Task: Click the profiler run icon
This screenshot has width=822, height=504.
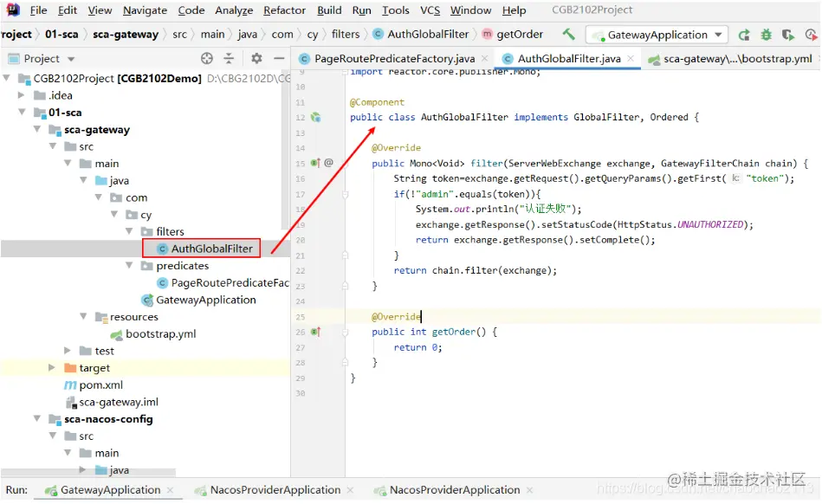Action: click(811, 36)
